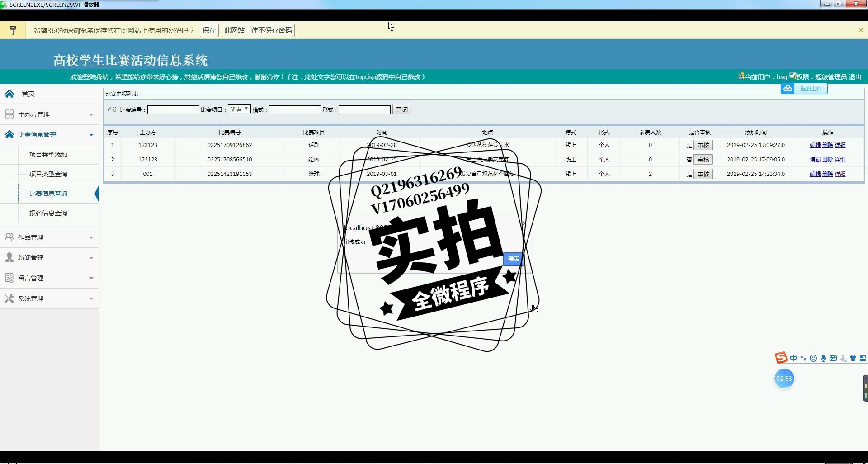Screen dimensions: 868x464
Task: Click 编辑 link for row 3
Action: click(x=815, y=174)
